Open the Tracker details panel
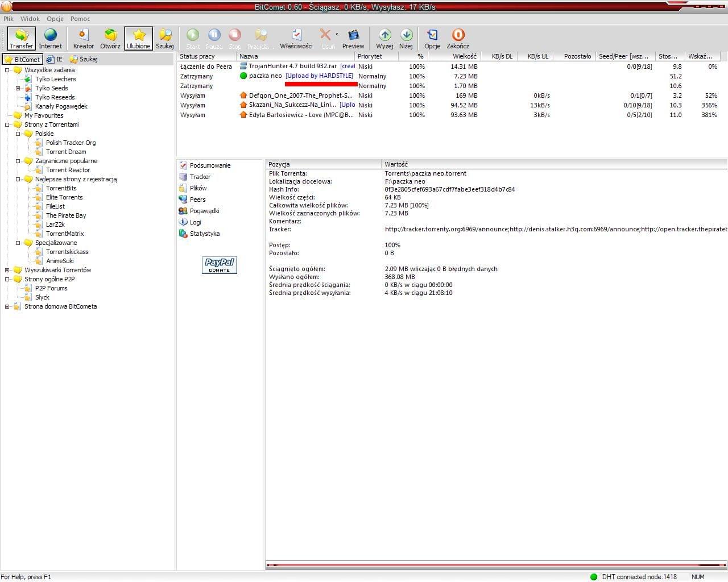Viewport: 728px width, 582px height. 195,177
